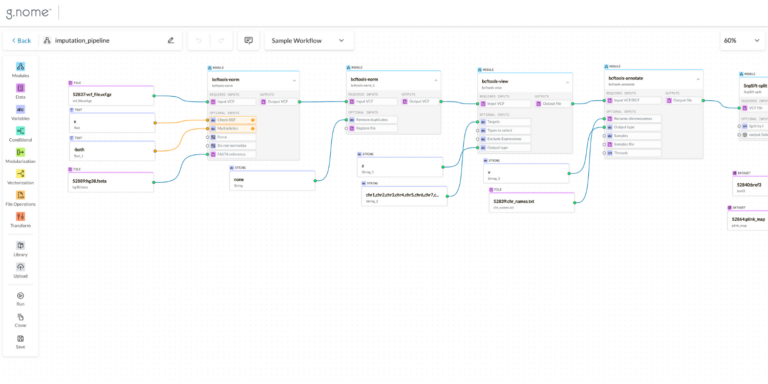This screenshot has width=768, height=384.
Task: Choose the Conditional tool icon
Action: point(21,131)
